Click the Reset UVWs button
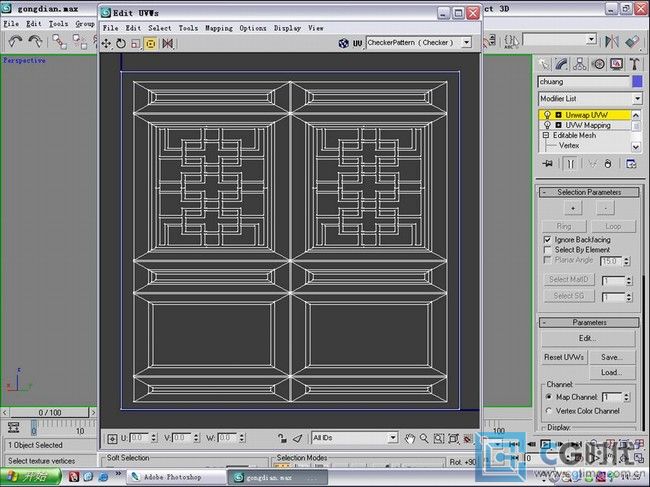This screenshot has width=650, height=487. click(564, 357)
